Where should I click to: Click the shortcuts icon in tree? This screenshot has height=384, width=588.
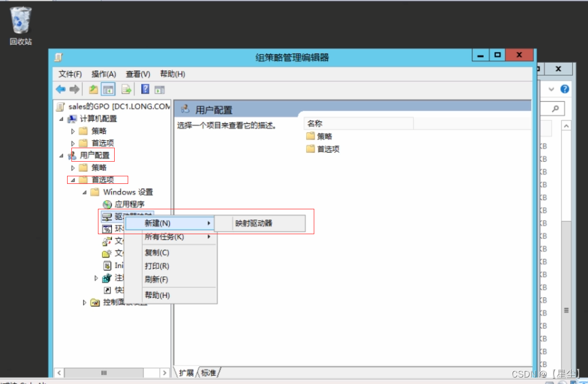pos(107,290)
